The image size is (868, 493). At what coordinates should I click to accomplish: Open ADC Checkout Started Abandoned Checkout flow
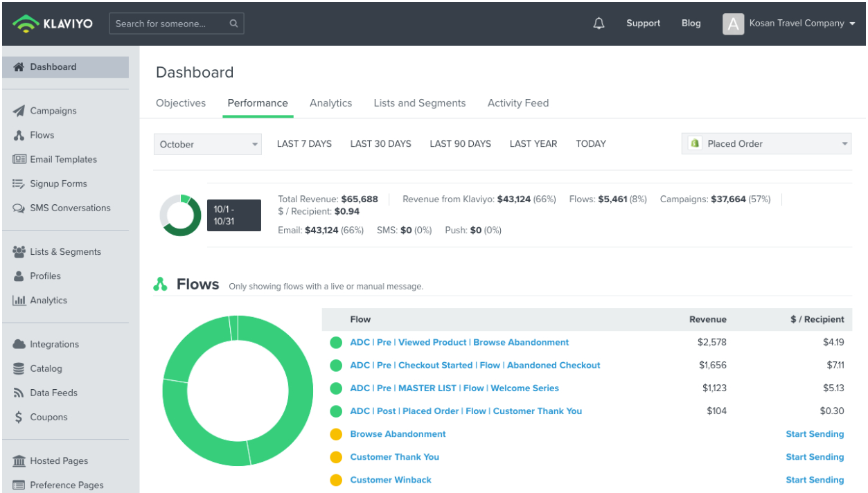[475, 366]
